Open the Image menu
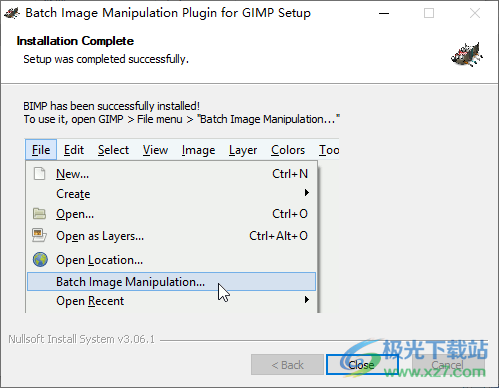499x388 pixels. (x=198, y=150)
